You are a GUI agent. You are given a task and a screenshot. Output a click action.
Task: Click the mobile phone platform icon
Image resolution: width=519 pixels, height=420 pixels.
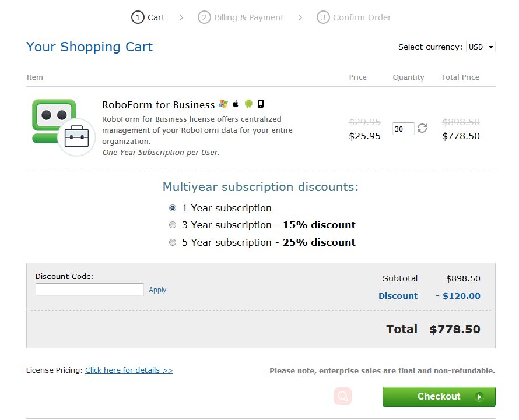pos(261,104)
